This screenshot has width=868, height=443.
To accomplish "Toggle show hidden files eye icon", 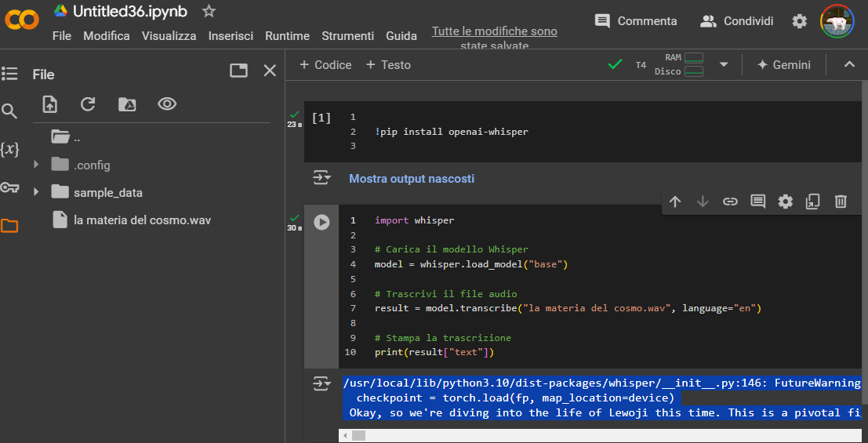I will coord(167,104).
